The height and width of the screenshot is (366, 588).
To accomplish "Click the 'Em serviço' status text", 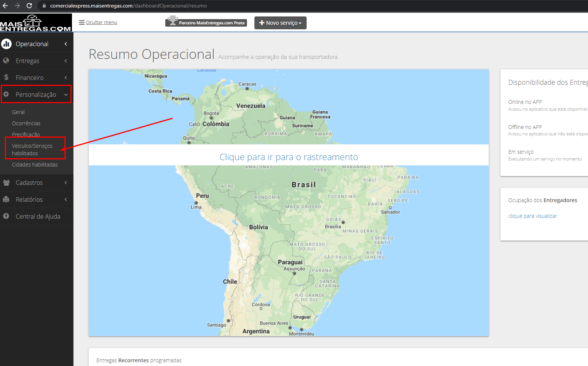I will click(x=521, y=152).
